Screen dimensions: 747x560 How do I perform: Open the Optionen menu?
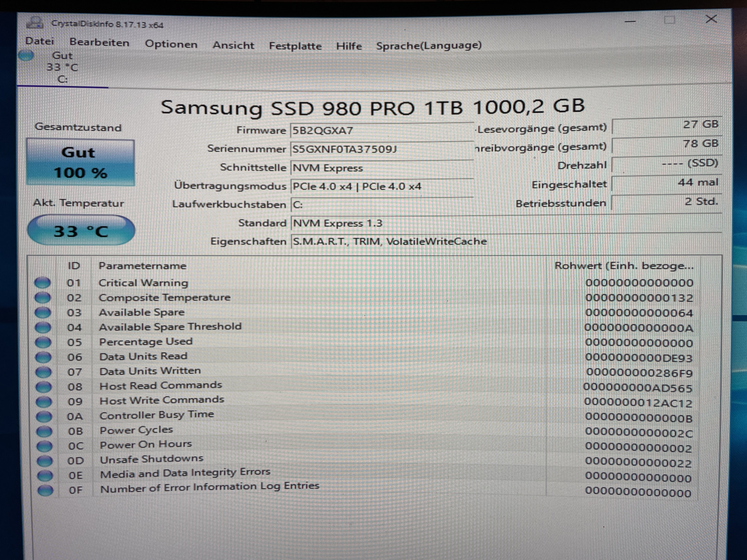[171, 44]
